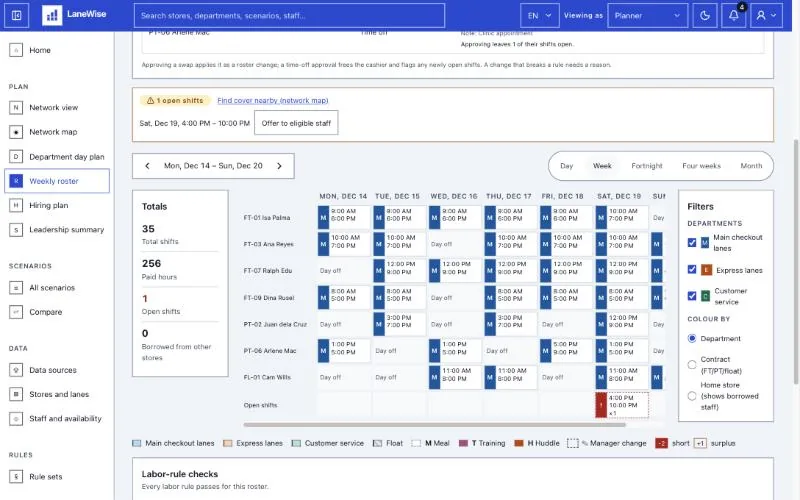Open Ralph Edu Tuesday 12:00 PM shift
Image resolution: width=800 pixels, height=500 pixels.
point(399,270)
